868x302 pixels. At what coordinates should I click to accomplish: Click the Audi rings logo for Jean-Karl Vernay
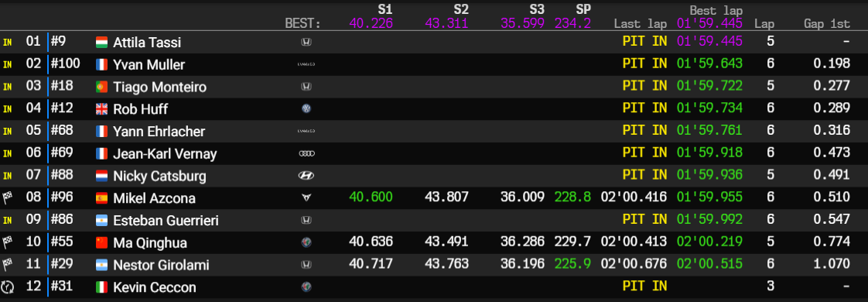[306, 153]
